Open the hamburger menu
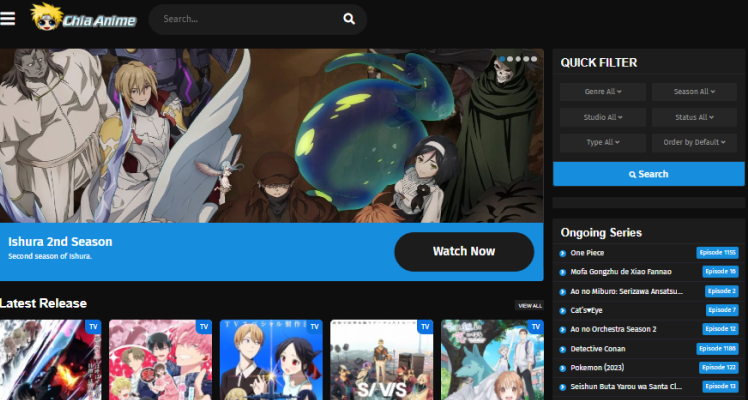Image resolution: width=748 pixels, height=400 pixels. pyautogui.click(x=9, y=18)
